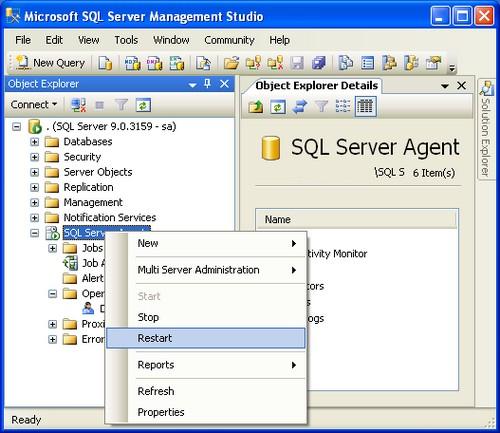Choose Refresh in the context menu
This screenshot has height=433, width=500.
pos(206,391)
